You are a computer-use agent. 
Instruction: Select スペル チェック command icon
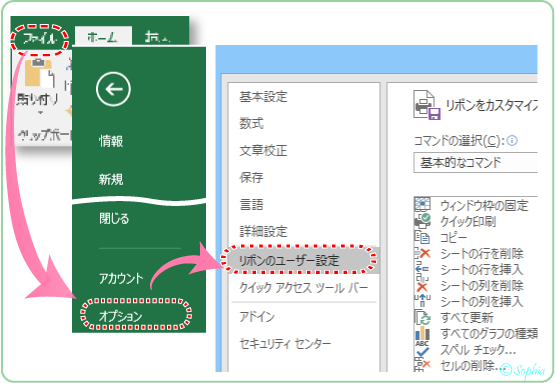422,349
